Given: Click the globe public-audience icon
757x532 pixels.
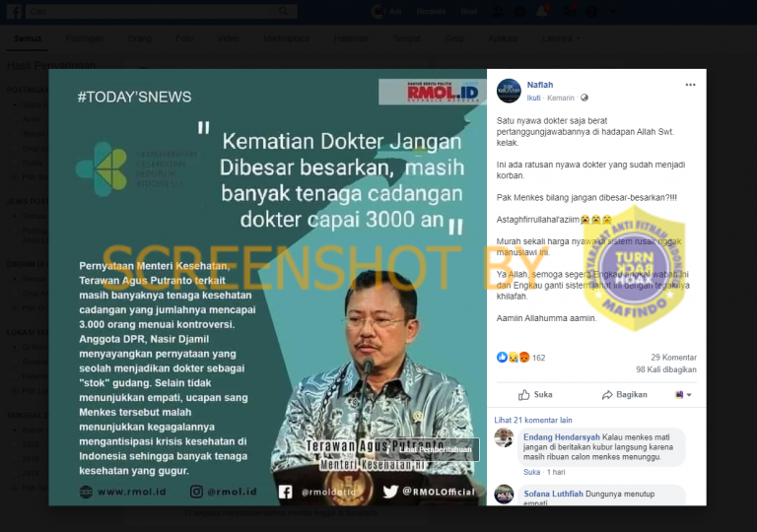Looking at the screenshot, I should coord(585,98).
